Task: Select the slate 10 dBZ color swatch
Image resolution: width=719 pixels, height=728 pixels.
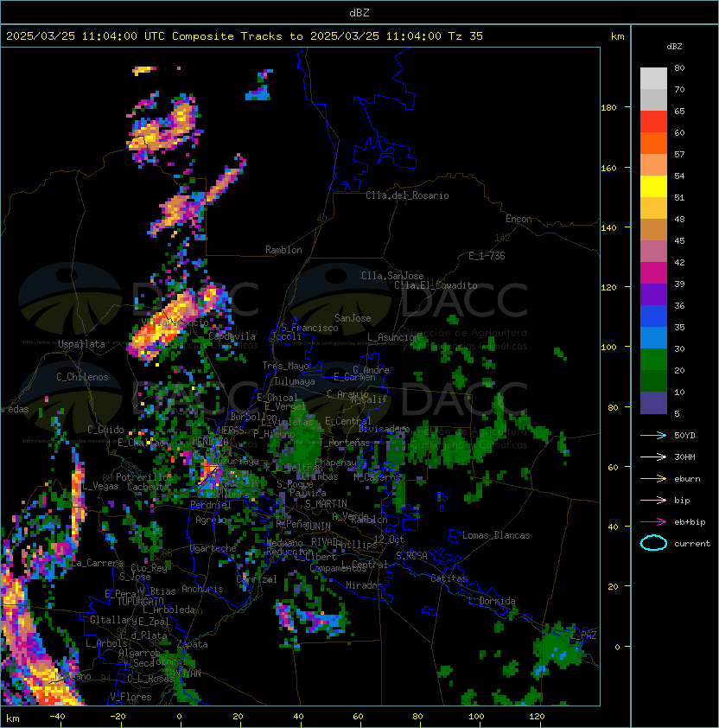Action: [x=653, y=403]
